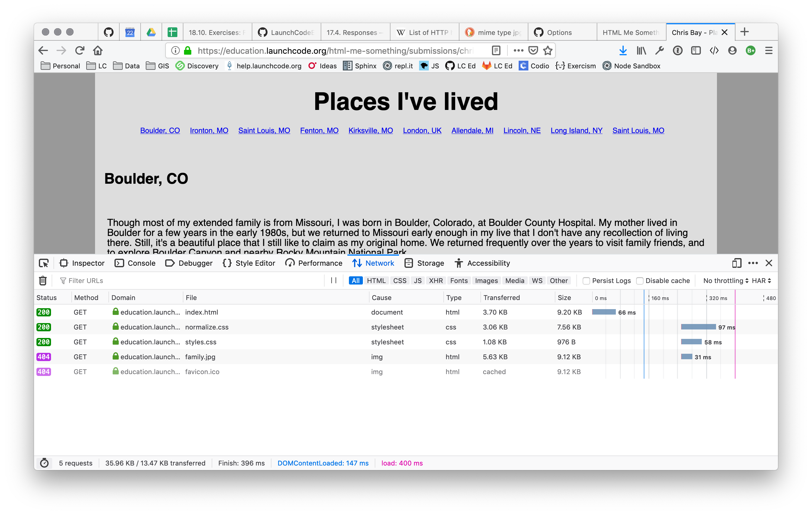Toggle reader view icon in address bar
Image resolution: width=812 pixels, height=515 pixels.
tap(496, 51)
